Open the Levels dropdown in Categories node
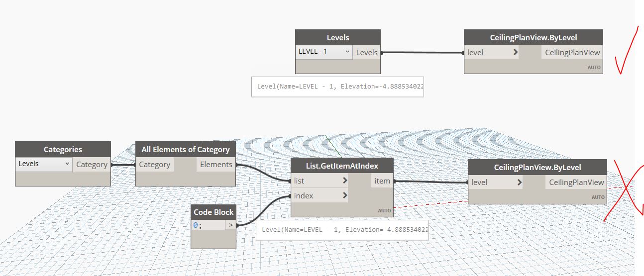Image resolution: width=644 pixels, height=276 pixels. tap(44, 164)
